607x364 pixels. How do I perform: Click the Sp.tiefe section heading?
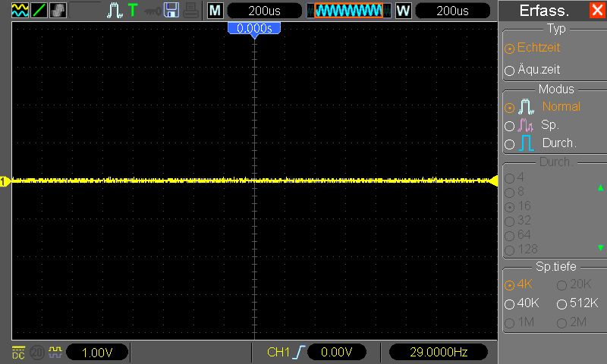[555, 266]
